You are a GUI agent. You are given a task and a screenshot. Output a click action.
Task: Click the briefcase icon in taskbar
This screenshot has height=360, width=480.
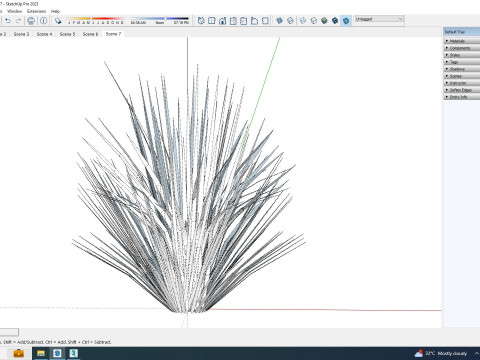coord(18,353)
